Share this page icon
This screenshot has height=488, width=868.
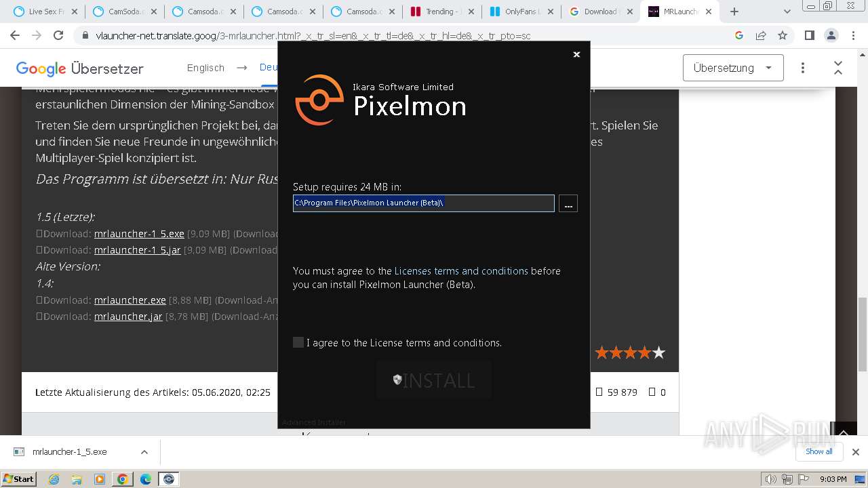(761, 35)
